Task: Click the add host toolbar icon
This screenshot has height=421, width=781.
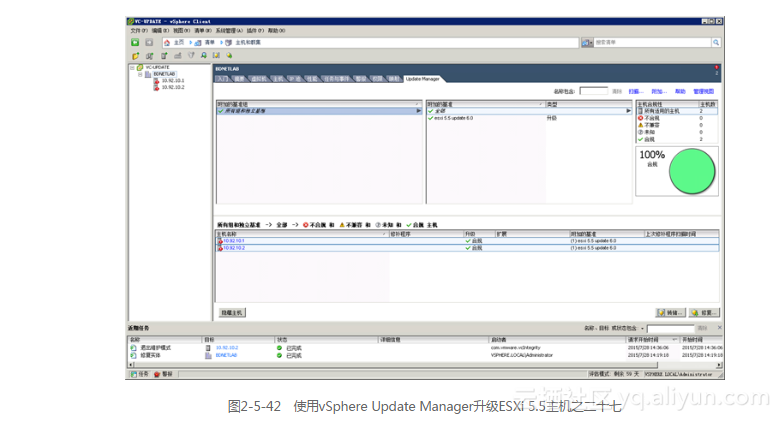Action: coord(163,56)
